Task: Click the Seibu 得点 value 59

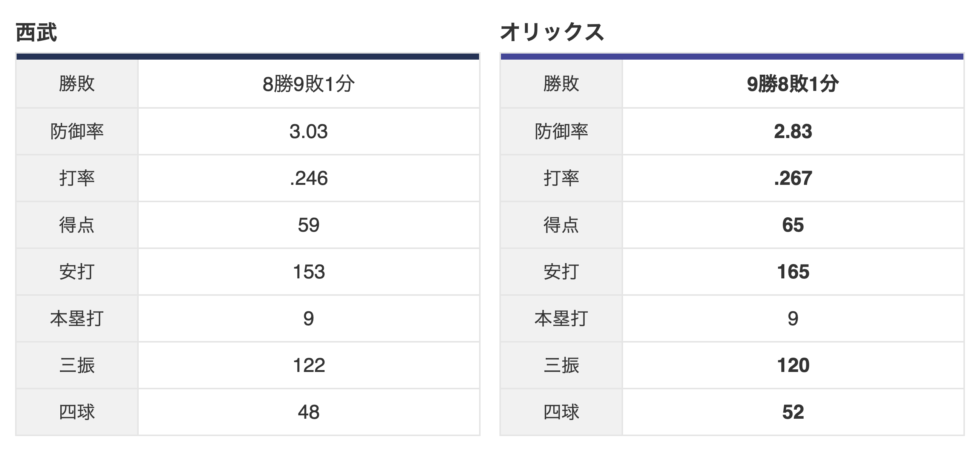Action: click(309, 225)
